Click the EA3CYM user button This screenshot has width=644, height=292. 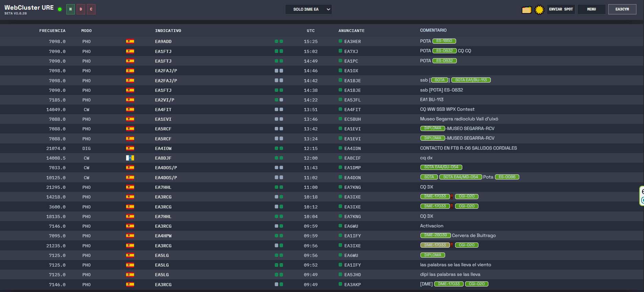[x=622, y=9]
